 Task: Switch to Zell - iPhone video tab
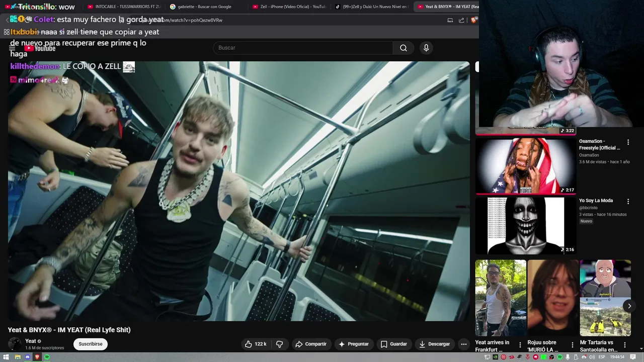(x=289, y=7)
